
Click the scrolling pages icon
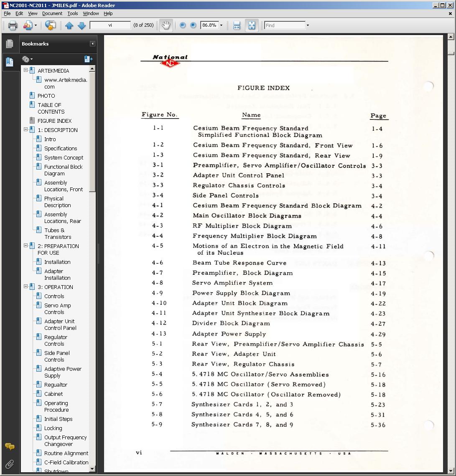(237, 25)
